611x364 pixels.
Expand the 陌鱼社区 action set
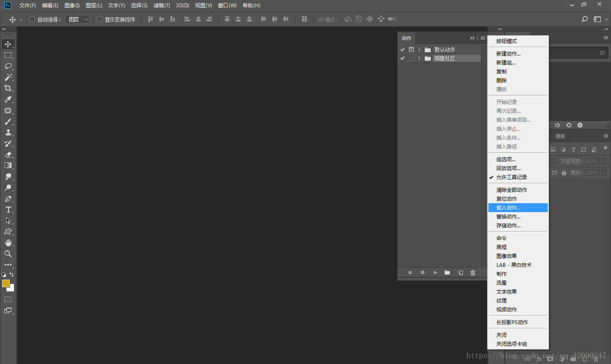(x=419, y=58)
